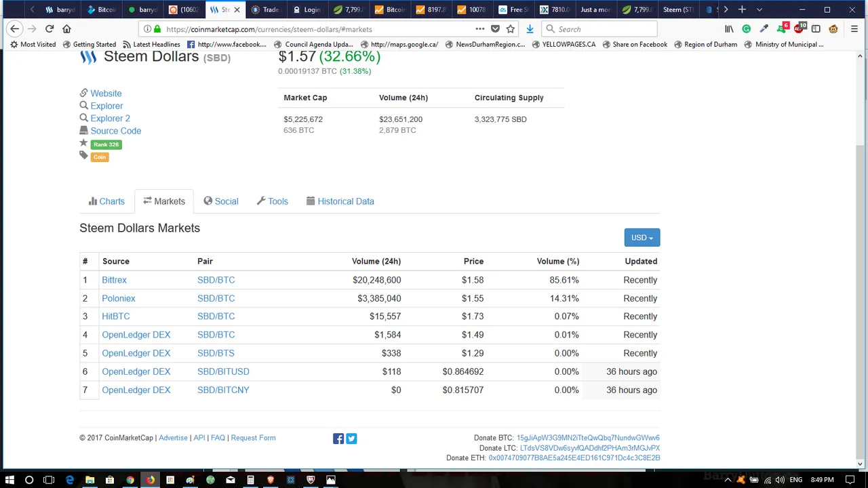Click the green Grammarly extension icon
The width and height of the screenshot is (868, 488).
747,29
